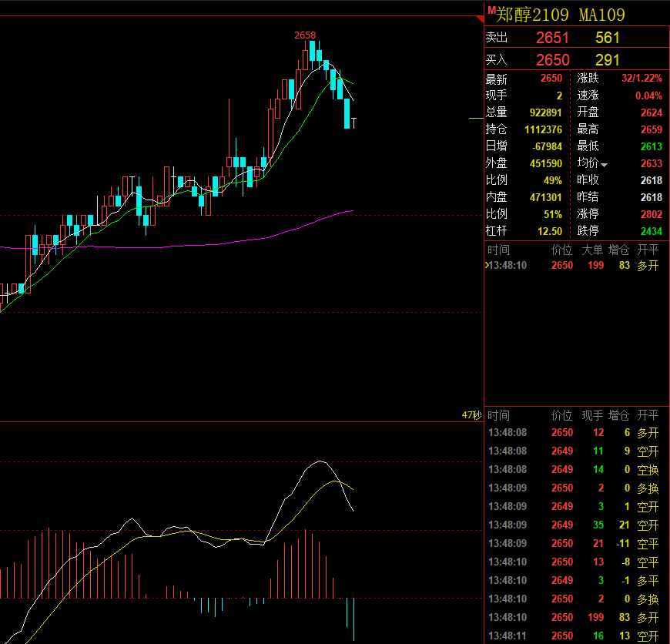Click the 跌停 value 2434
Viewport: 670px width, 644px height.
coord(652,231)
